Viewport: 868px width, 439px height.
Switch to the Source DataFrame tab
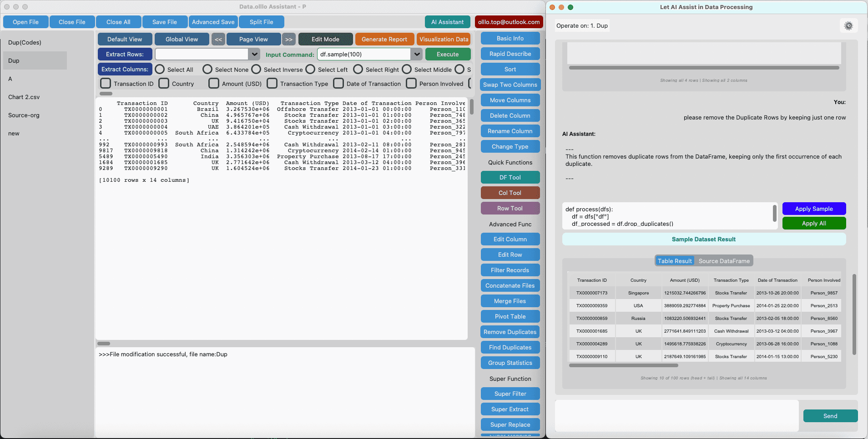(724, 260)
